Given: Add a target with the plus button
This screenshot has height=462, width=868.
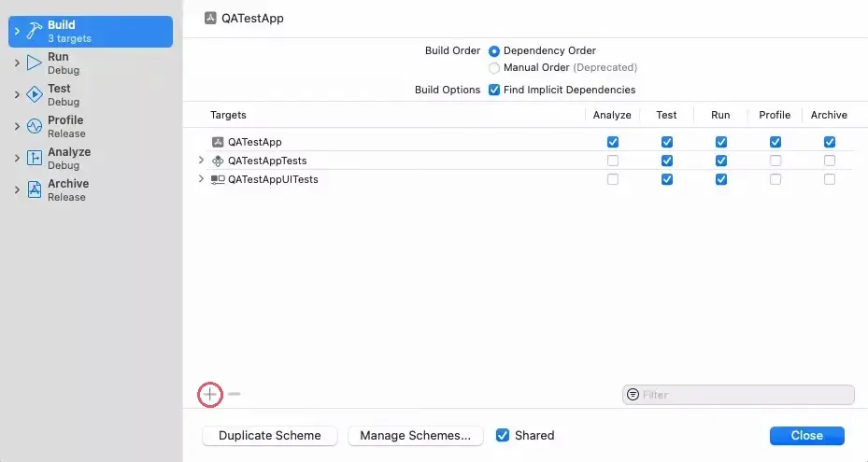Looking at the screenshot, I should 210,394.
